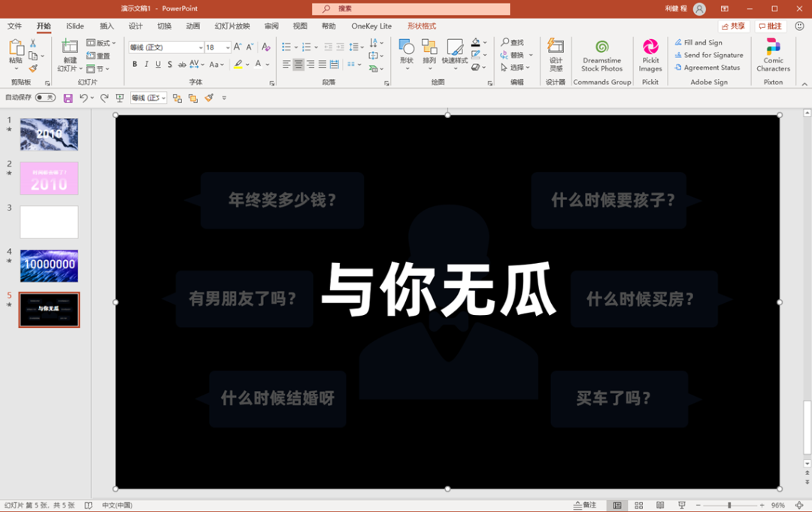This screenshot has width=812, height=512.
Task: Click the 重置 reset slide button
Action: coord(98,56)
